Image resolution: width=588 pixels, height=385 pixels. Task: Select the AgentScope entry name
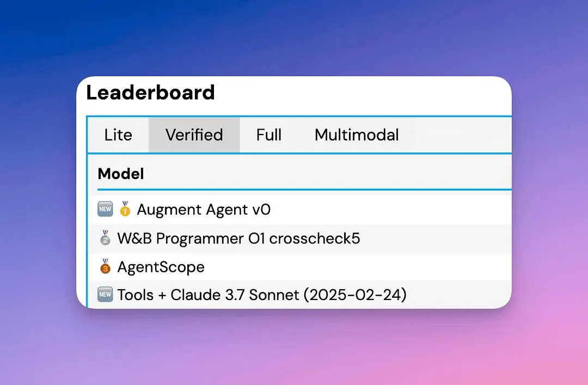coord(161,267)
